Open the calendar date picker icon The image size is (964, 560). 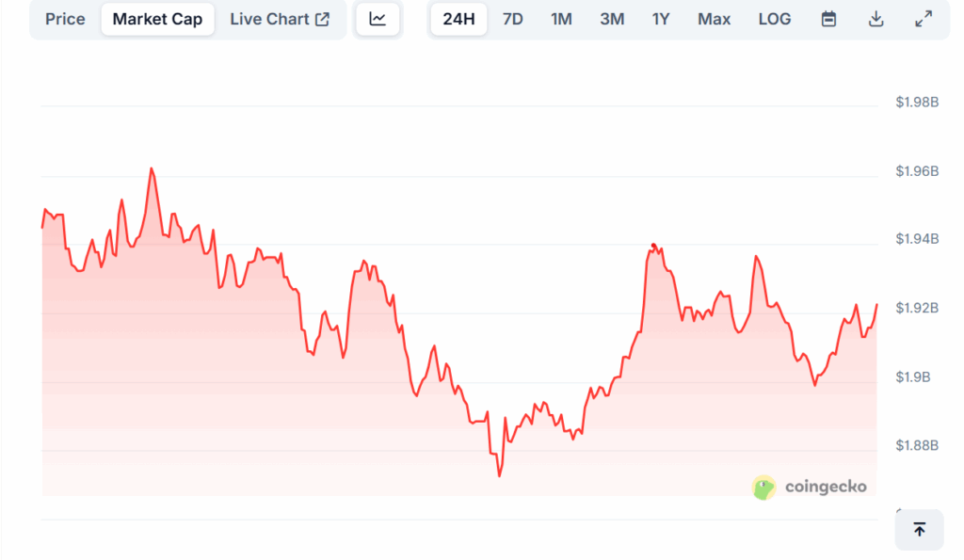[x=828, y=19]
